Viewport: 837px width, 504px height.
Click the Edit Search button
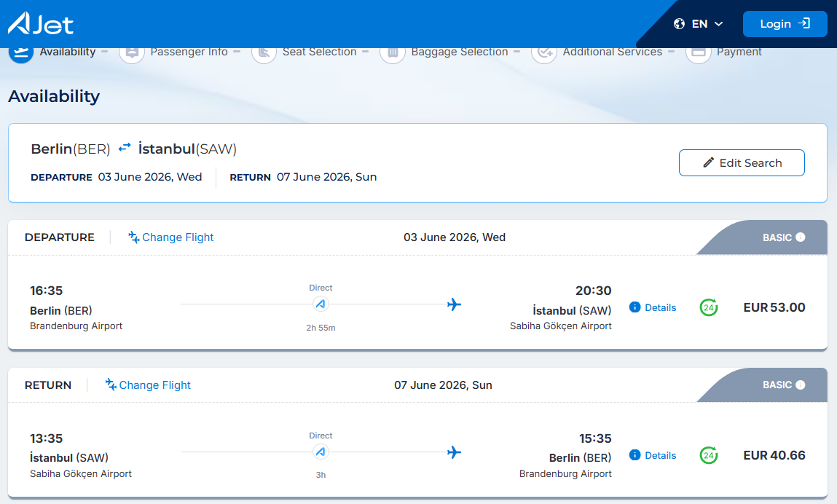pos(742,163)
